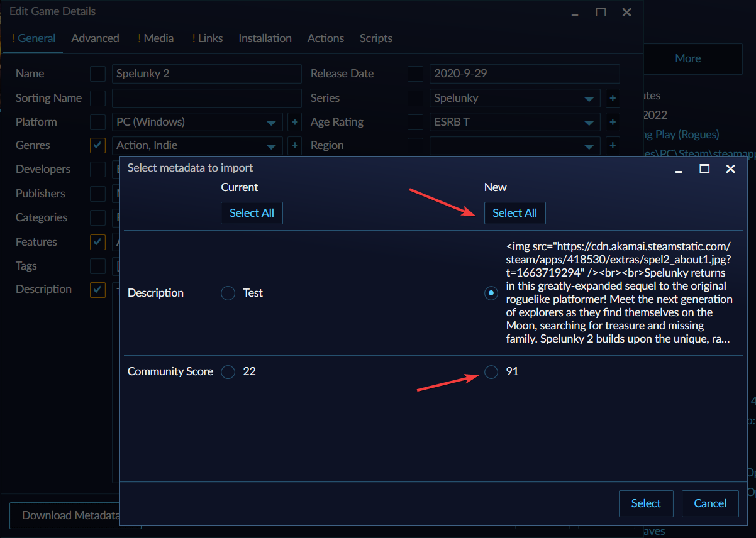Uncheck the Features checkbox
The height and width of the screenshot is (538, 756).
tap(97, 242)
